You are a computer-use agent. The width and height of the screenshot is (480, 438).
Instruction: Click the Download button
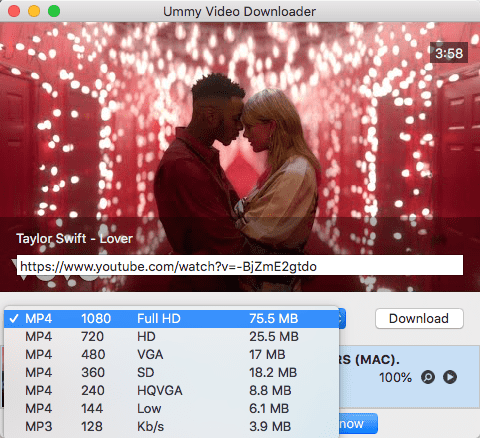[419, 319]
